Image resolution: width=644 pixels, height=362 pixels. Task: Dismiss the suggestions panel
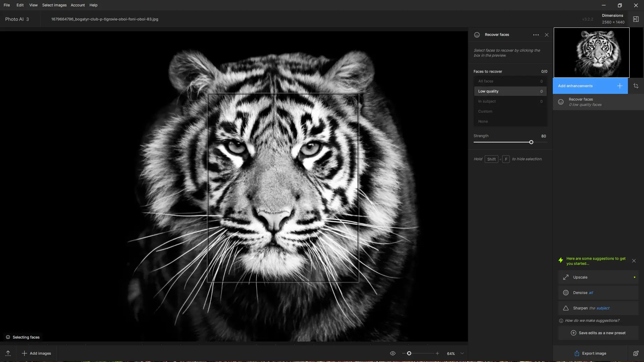click(634, 261)
